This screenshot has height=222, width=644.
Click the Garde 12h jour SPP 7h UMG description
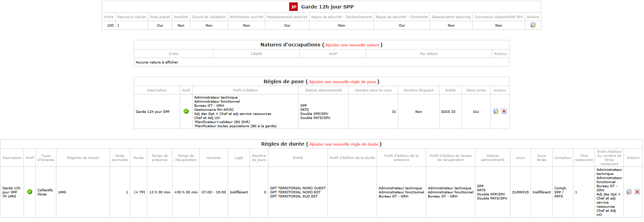click(x=12, y=192)
